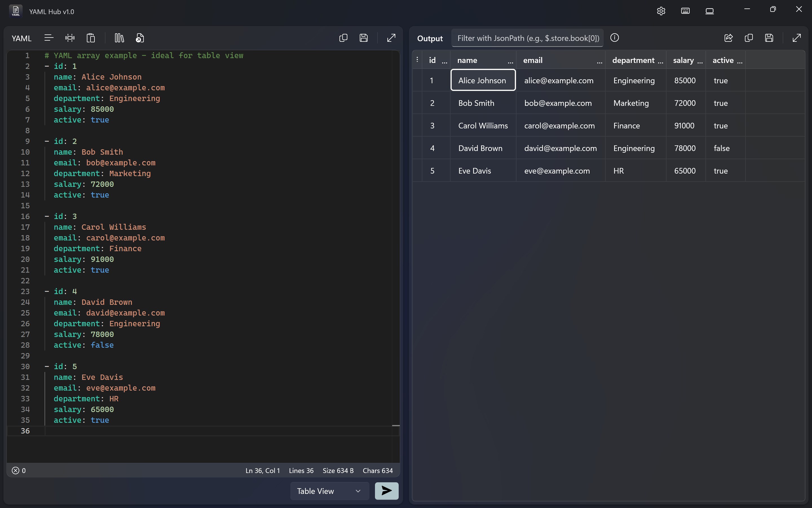This screenshot has height=508, width=812.
Task: Select the Alice Johnson cell
Action: [483, 80]
